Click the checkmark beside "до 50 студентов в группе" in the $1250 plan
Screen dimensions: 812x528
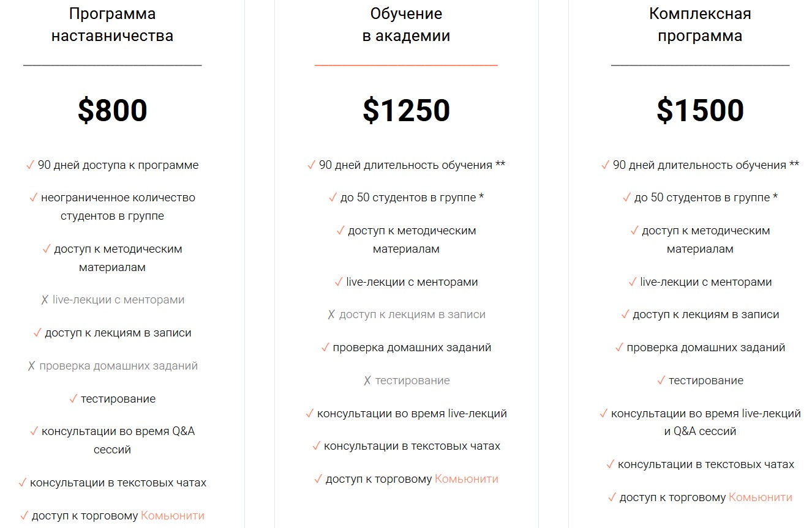333,198
